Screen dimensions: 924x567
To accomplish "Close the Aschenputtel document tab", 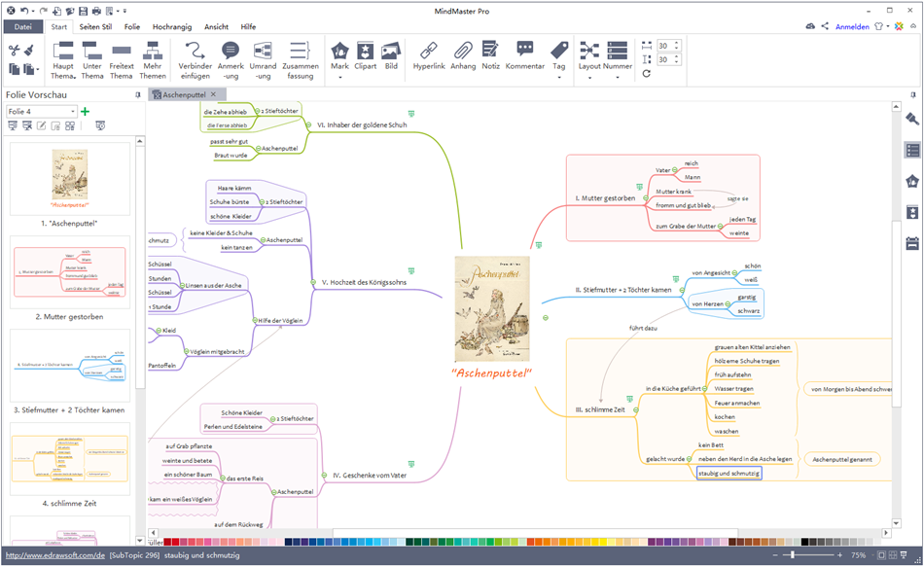I will (x=213, y=94).
